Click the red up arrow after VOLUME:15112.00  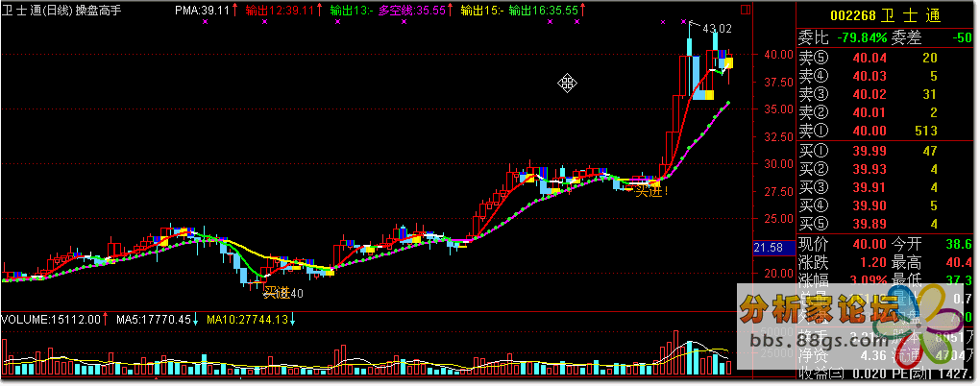point(106,320)
